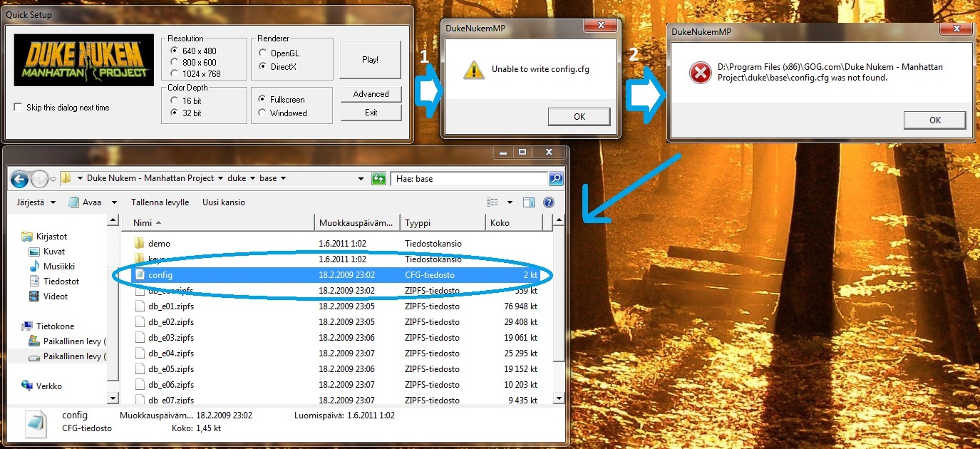Click 'Duke Nukem - Manhattan Project' breadcrumb
The height and width of the screenshot is (449, 980).
point(150,178)
